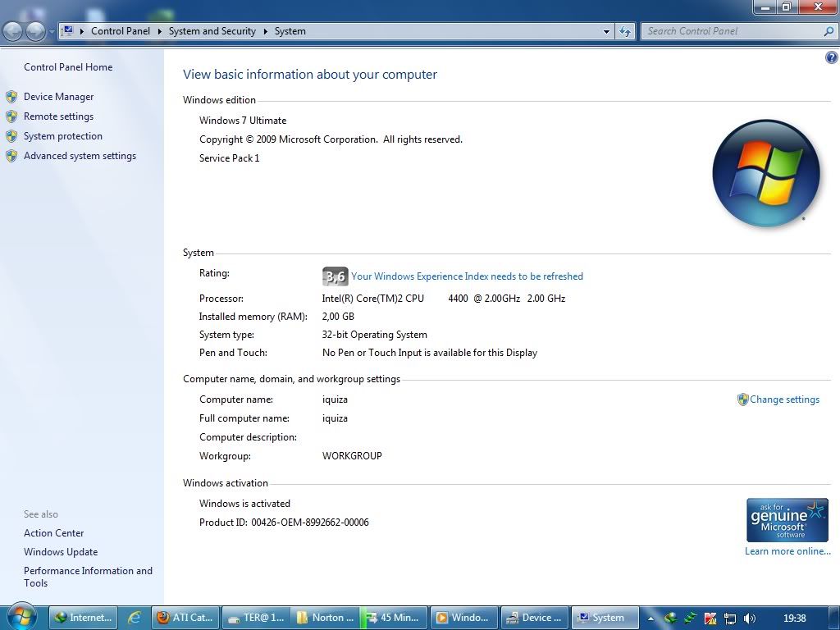This screenshot has width=840, height=630.
Task: Click the shield icon beside Advanced system settings
Action: point(11,156)
